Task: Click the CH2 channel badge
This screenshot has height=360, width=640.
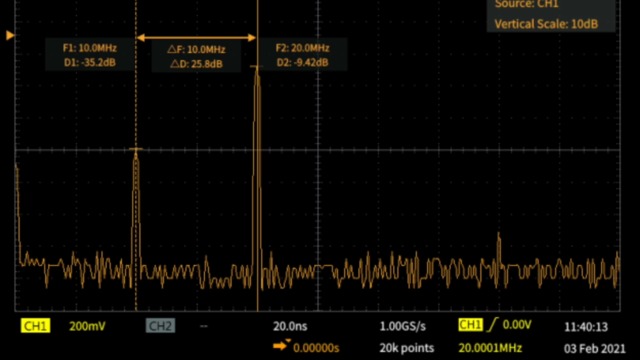Action: (160, 326)
